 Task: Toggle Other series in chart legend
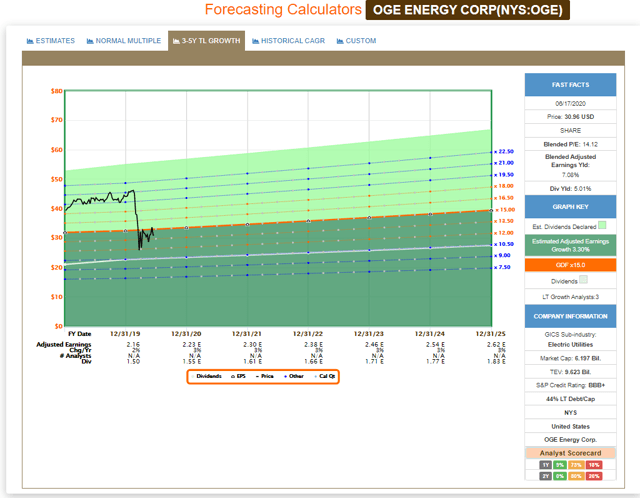point(294,376)
